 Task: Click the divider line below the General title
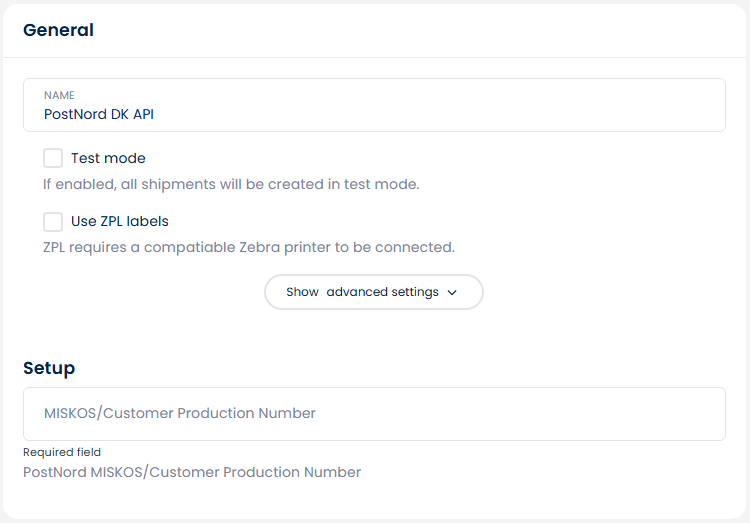(x=375, y=57)
